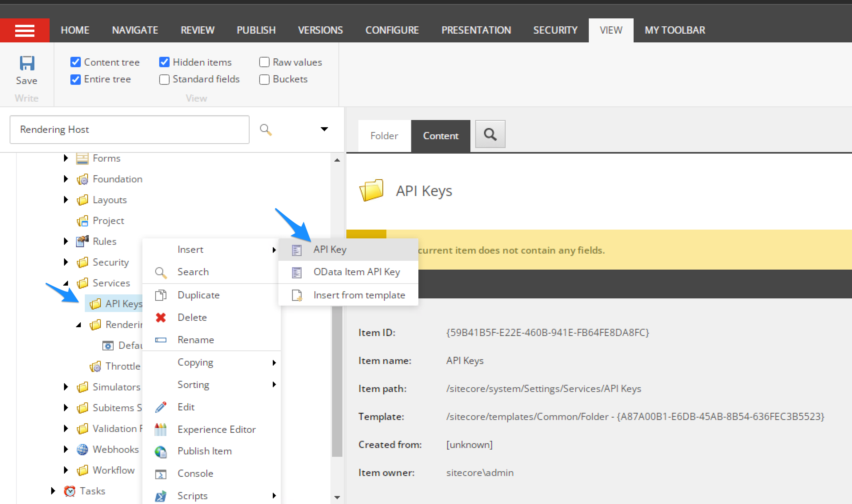Click the Duplicate pages icon
Viewport: 852px width, 504px height.
click(x=160, y=295)
